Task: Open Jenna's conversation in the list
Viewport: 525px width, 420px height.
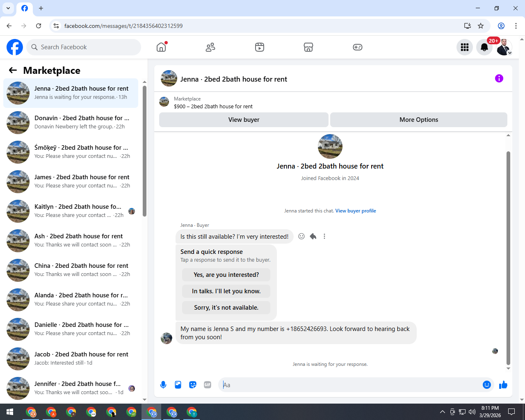Action: (x=71, y=93)
